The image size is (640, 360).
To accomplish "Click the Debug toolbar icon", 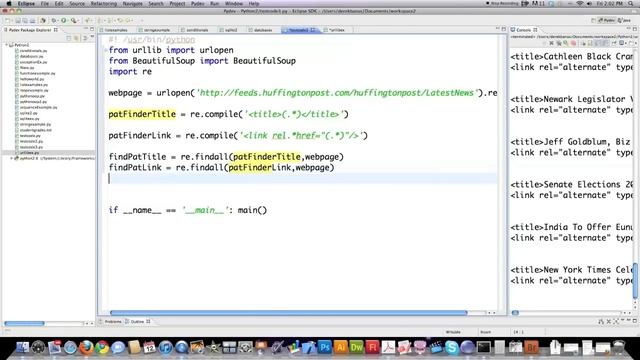I will 53,20.
